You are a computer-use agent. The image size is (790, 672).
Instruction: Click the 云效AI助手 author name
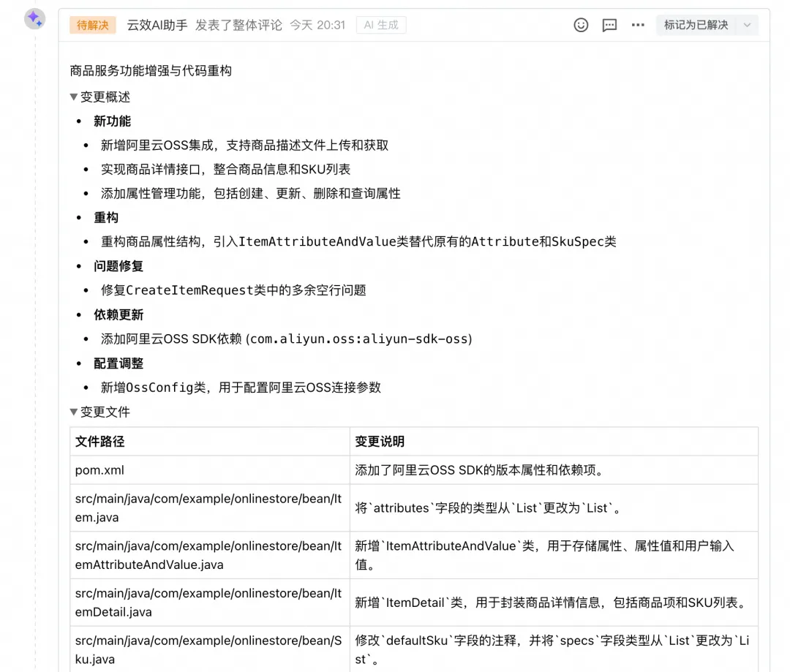pyautogui.click(x=157, y=25)
